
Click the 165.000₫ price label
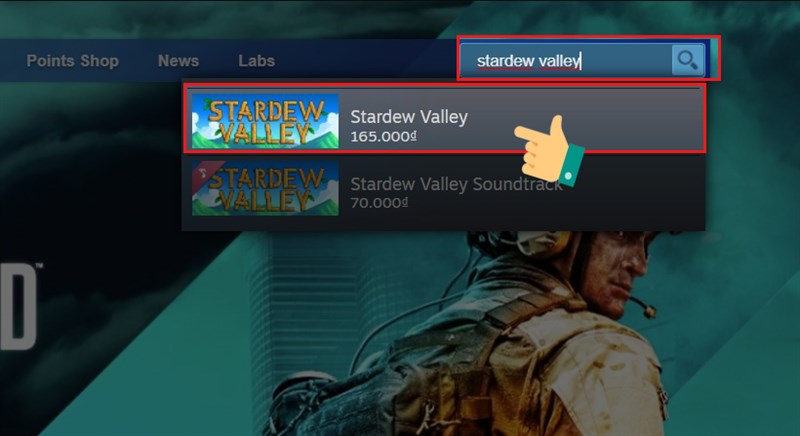[383, 137]
